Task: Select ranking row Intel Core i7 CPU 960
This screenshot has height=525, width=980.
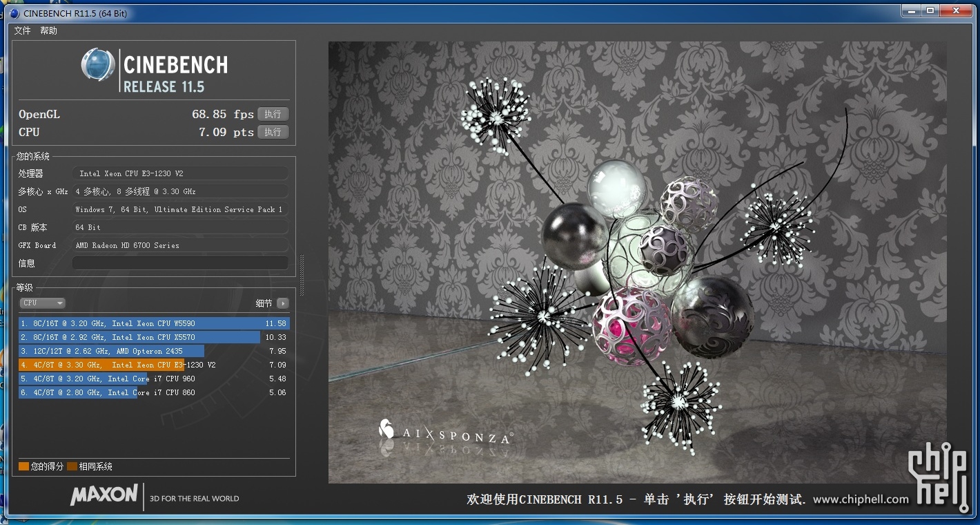Action: (154, 379)
